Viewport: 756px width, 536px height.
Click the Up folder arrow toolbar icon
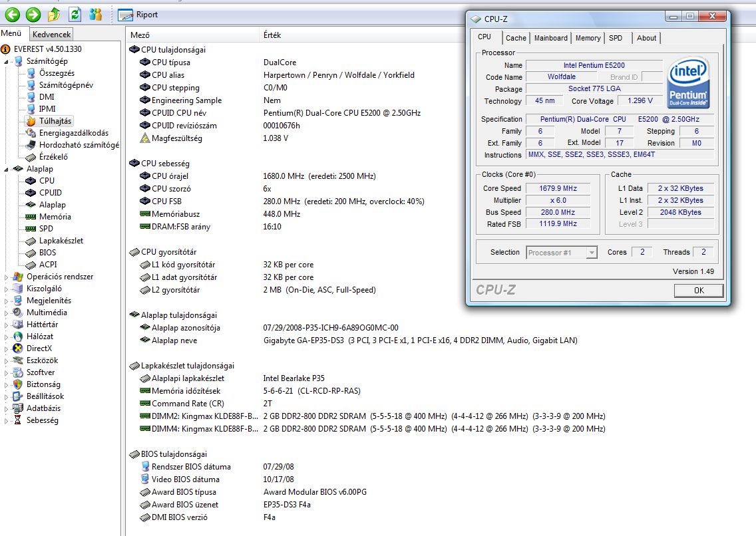(x=54, y=15)
